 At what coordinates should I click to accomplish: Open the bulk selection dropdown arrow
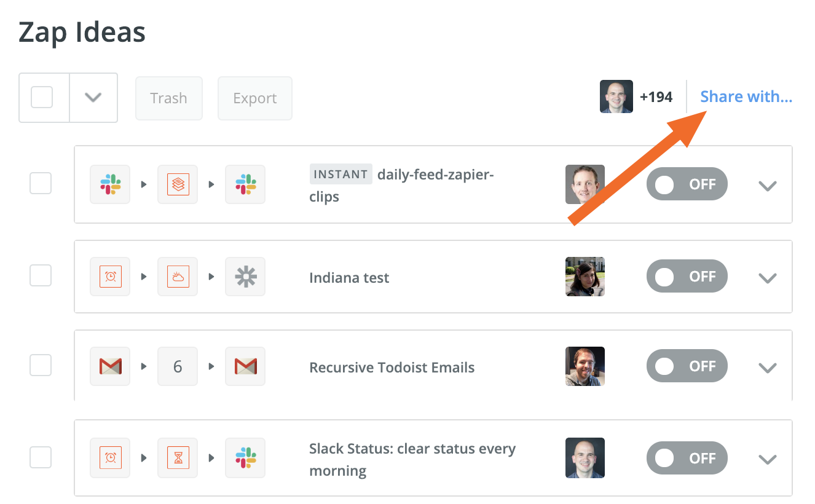pyautogui.click(x=93, y=97)
